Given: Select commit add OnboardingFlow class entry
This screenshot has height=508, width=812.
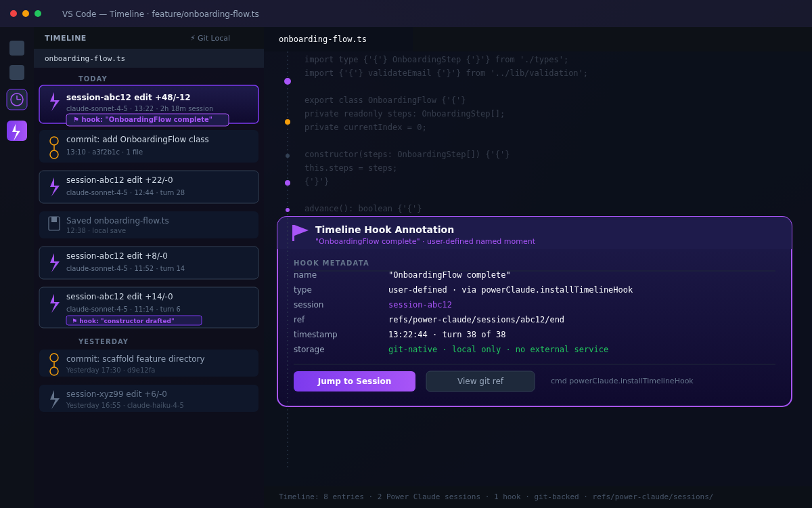Looking at the screenshot, I should click(149, 146).
